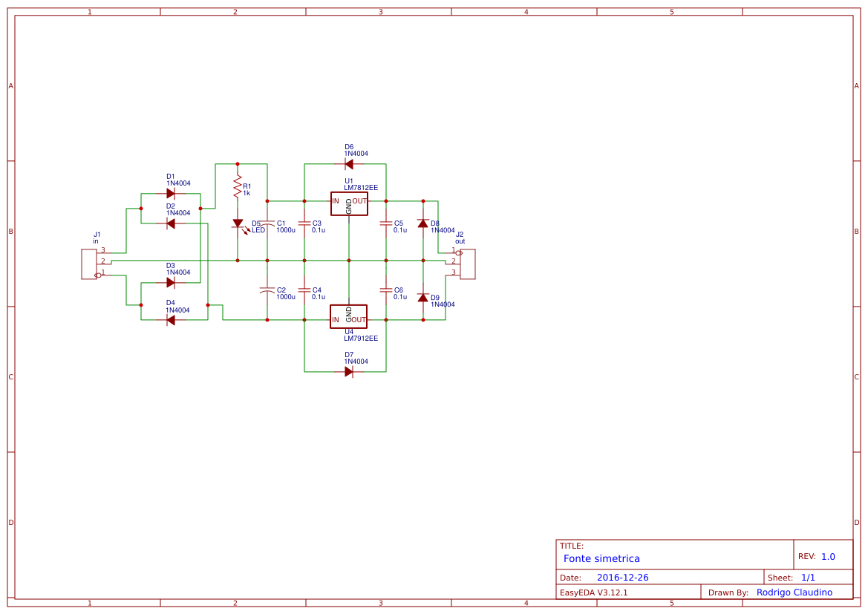
Task: Click the 'EasyEDA V3.12.1' text
Action: point(593,593)
